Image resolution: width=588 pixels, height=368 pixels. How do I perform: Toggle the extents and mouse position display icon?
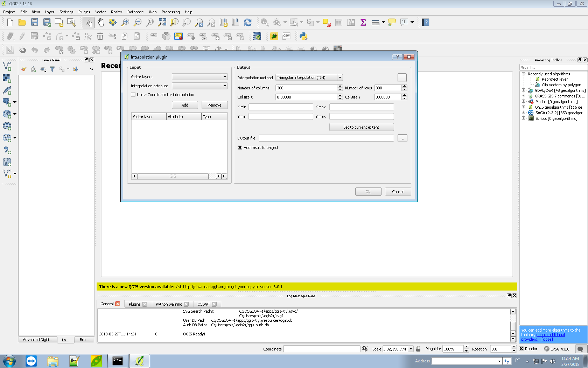(365, 349)
